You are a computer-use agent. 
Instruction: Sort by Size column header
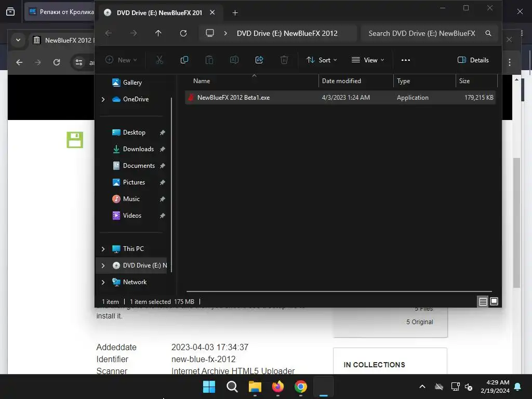(x=464, y=81)
